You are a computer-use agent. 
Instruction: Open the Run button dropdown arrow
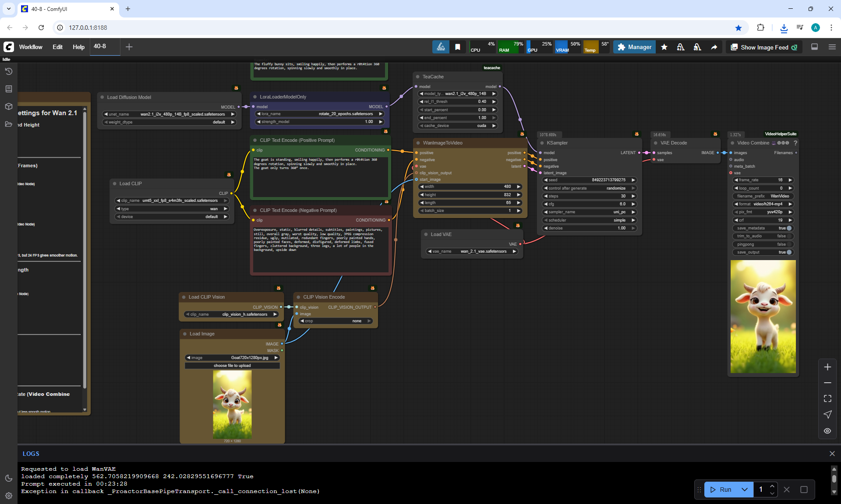(744, 490)
